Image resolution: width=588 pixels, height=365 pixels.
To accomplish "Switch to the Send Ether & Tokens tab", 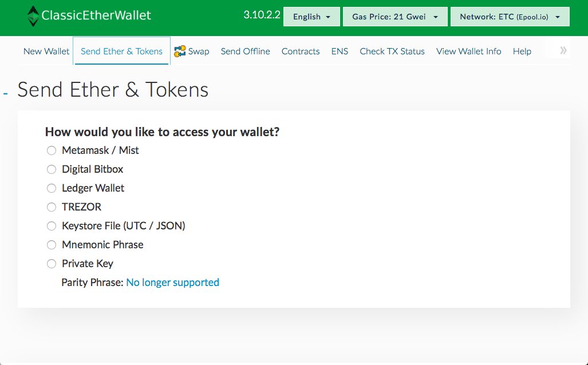I will [x=121, y=51].
